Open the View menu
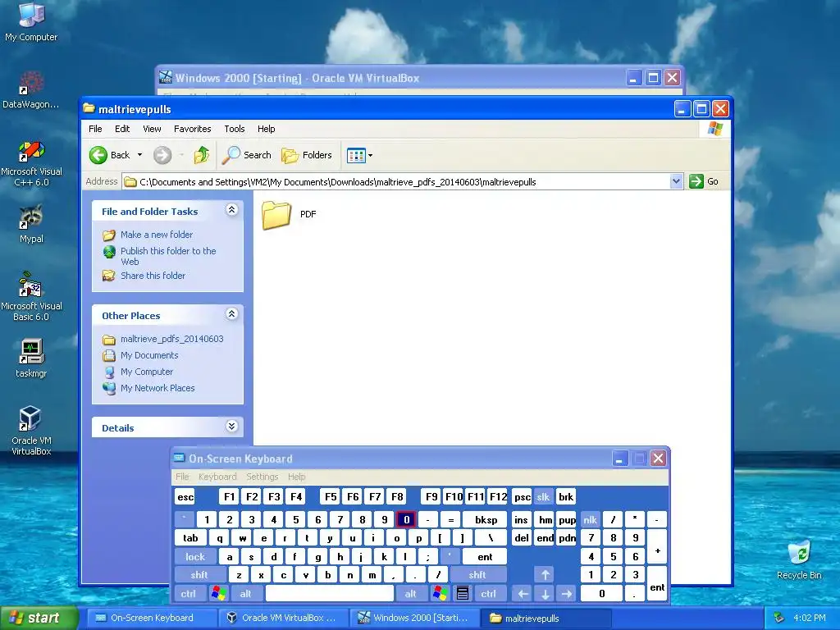 (x=152, y=129)
